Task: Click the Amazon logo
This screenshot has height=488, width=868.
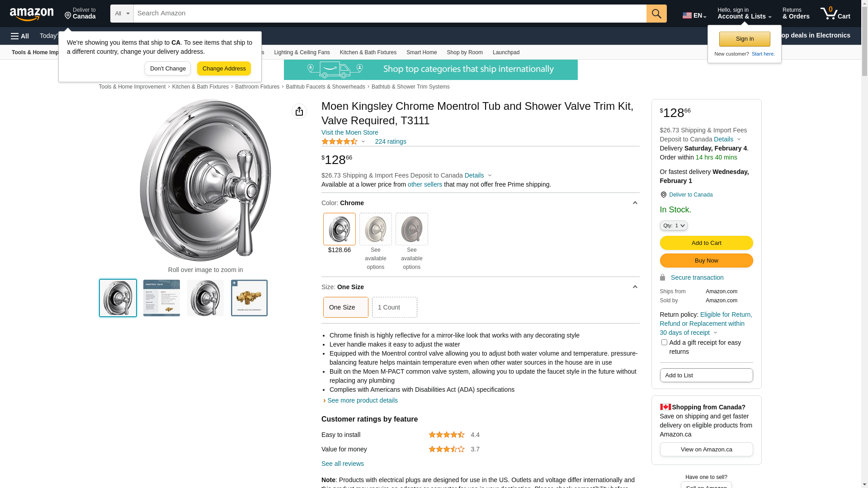Action: (x=32, y=14)
